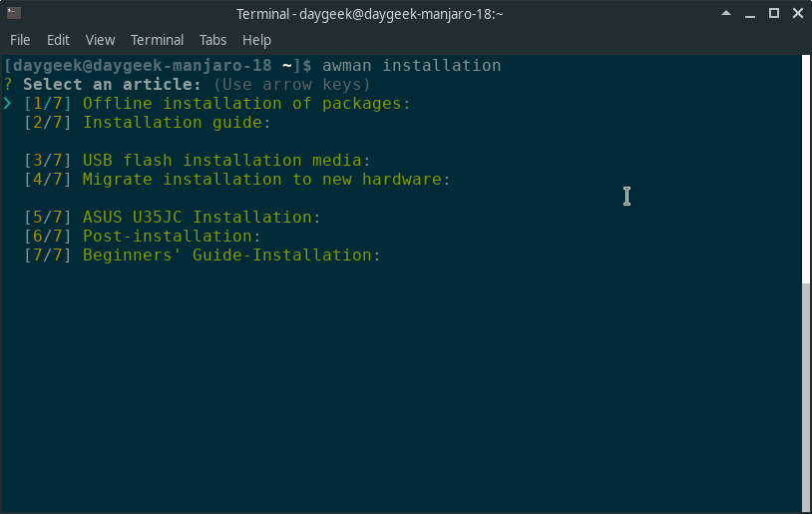Open the Edit menu

pyautogui.click(x=58, y=40)
